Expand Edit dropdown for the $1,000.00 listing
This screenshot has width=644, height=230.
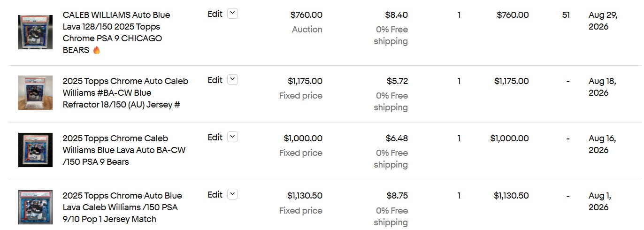232,137
